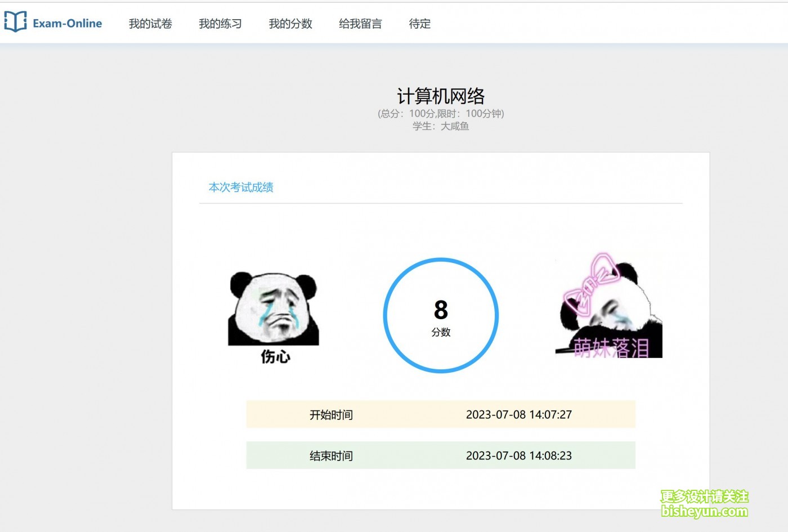Select 给我留言 menu item
Image resolution: width=788 pixels, height=532 pixels.
pos(360,24)
